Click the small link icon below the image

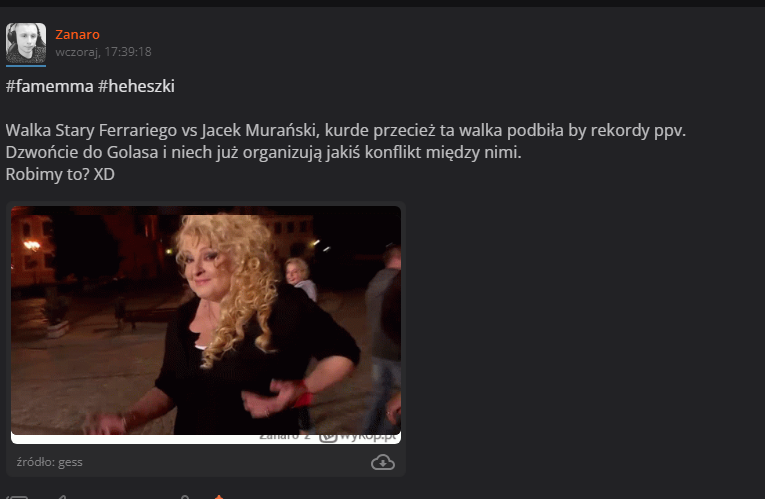pyautogui.click(x=185, y=497)
